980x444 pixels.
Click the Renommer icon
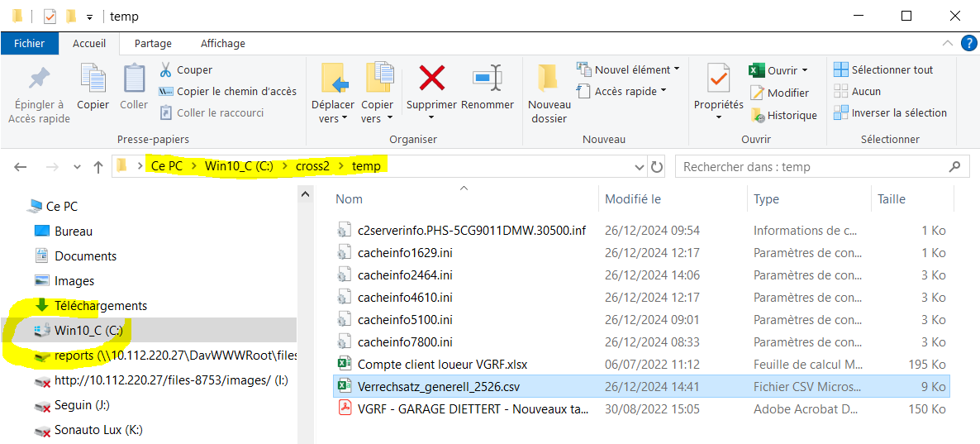click(487, 79)
